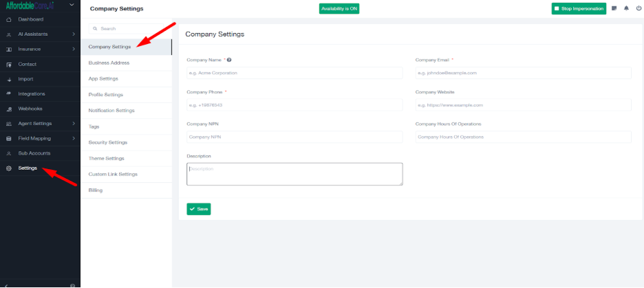This screenshot has height=288, width=644.
Task: Click the Company Email input field
Action: pyautogui.click(x=523, y=72)
